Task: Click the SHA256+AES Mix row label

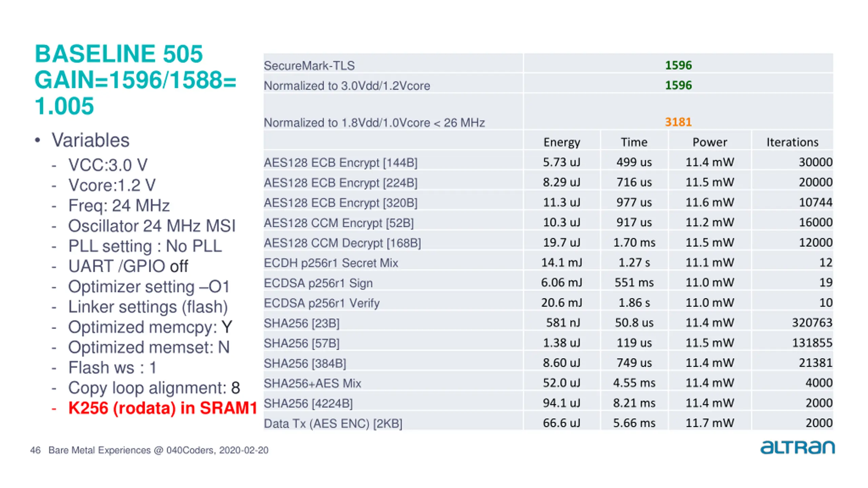Action: [x=312, y=383]
